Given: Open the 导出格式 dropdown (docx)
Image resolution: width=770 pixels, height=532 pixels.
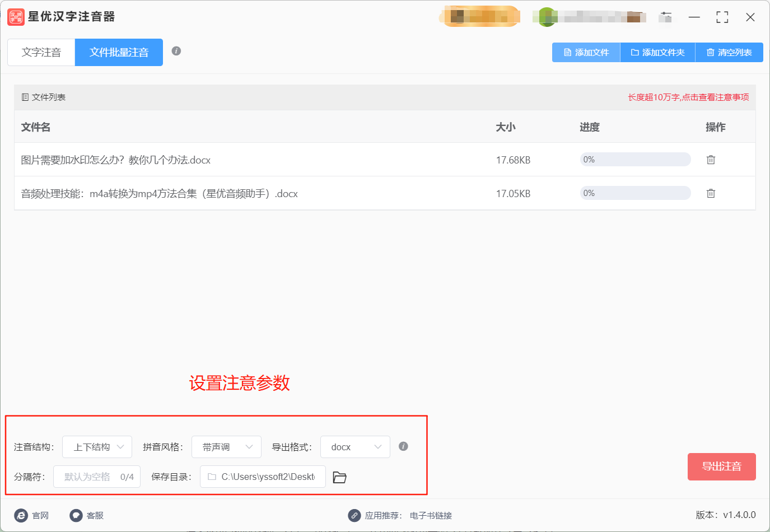Looking at the screenshot, I should (355, 447).
